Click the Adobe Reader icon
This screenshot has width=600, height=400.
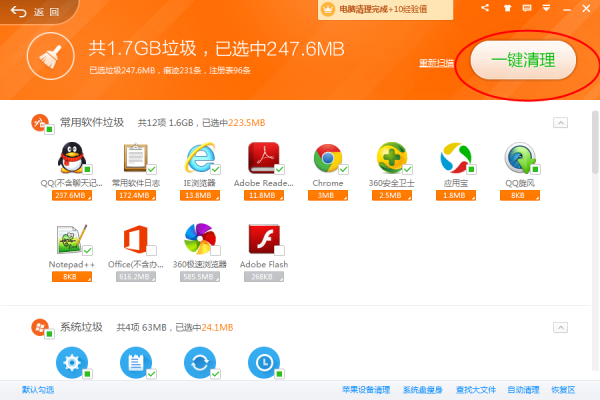coord(264,157)
